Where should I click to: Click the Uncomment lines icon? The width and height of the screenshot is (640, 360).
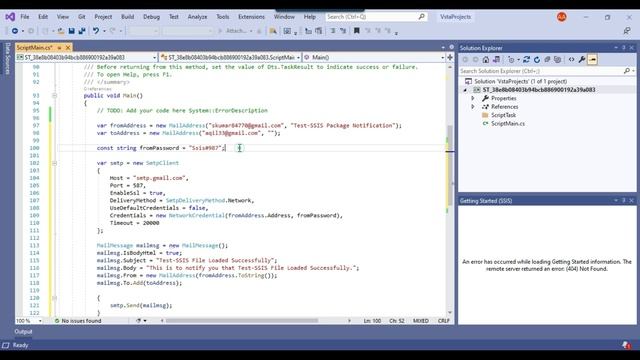click(343, 31)
